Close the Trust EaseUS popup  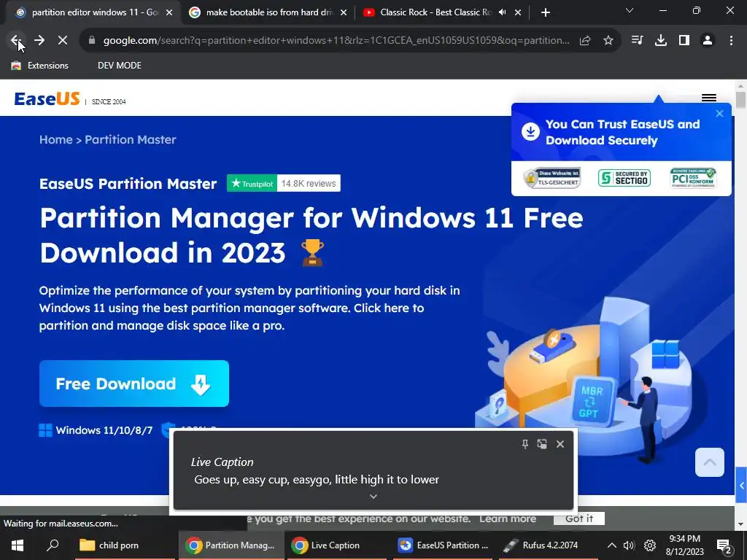pos(719,113)
